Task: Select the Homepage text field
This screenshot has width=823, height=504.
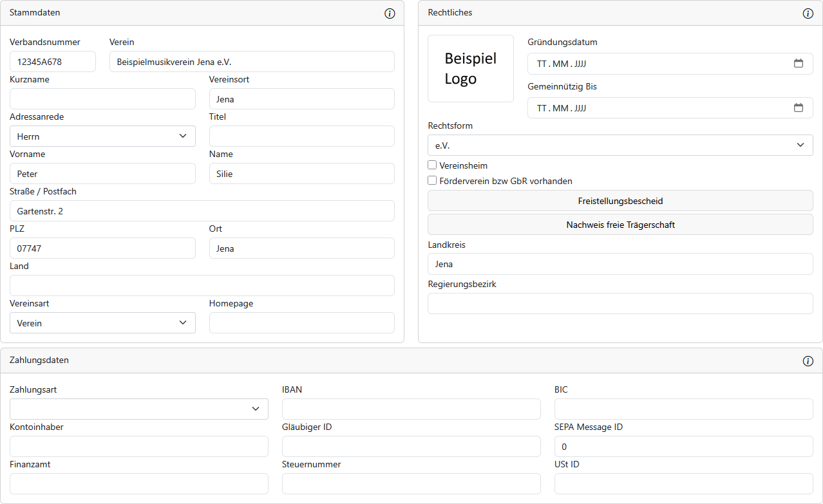Action: coord(301,323)
